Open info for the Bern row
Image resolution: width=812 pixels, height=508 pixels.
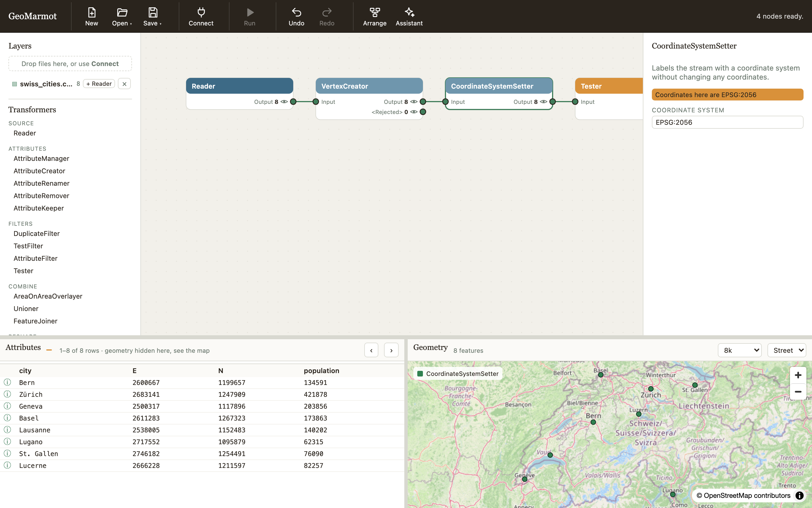tap(7, 382)
